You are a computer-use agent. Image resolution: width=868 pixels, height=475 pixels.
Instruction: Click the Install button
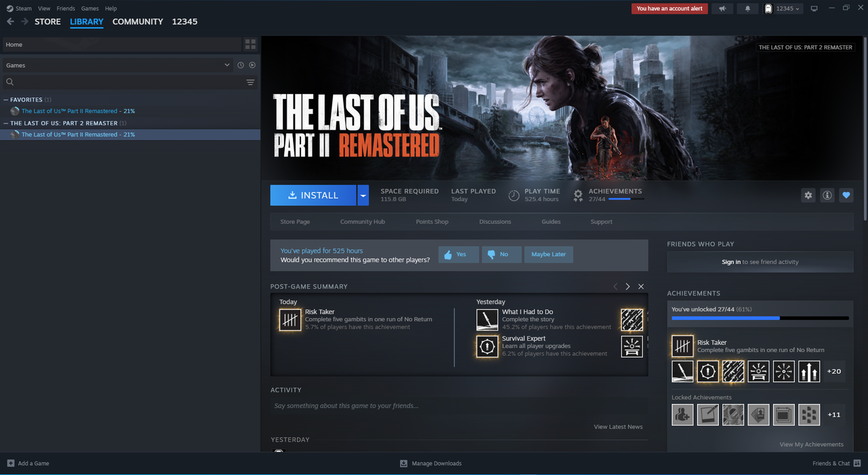(x=313, y=195)
